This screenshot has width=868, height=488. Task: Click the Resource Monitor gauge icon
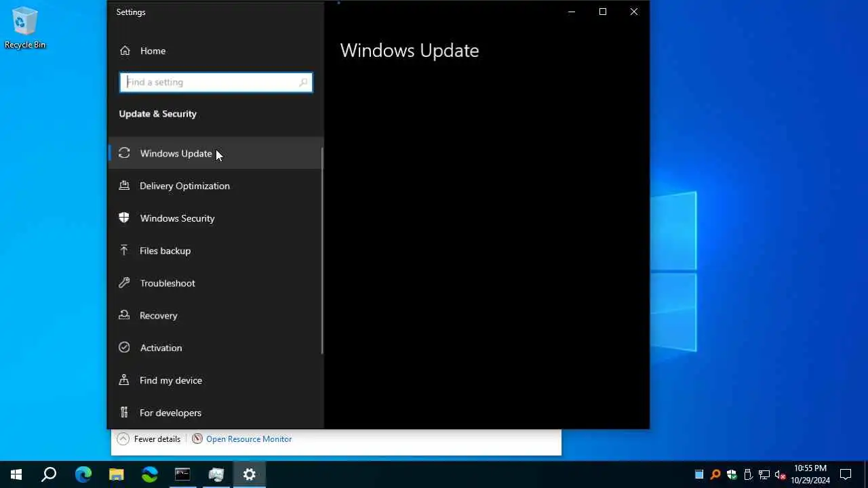pyautogui.click(x=197, y=439)
